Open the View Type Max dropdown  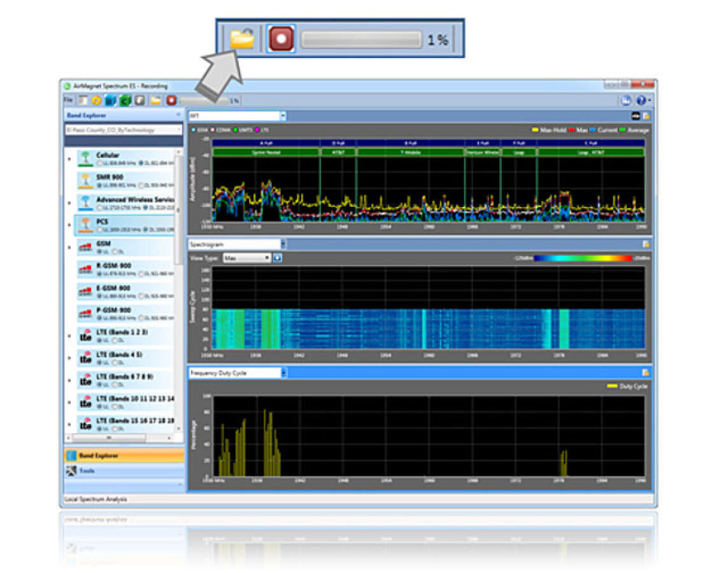pyautogui.click(x=247, y=258)
